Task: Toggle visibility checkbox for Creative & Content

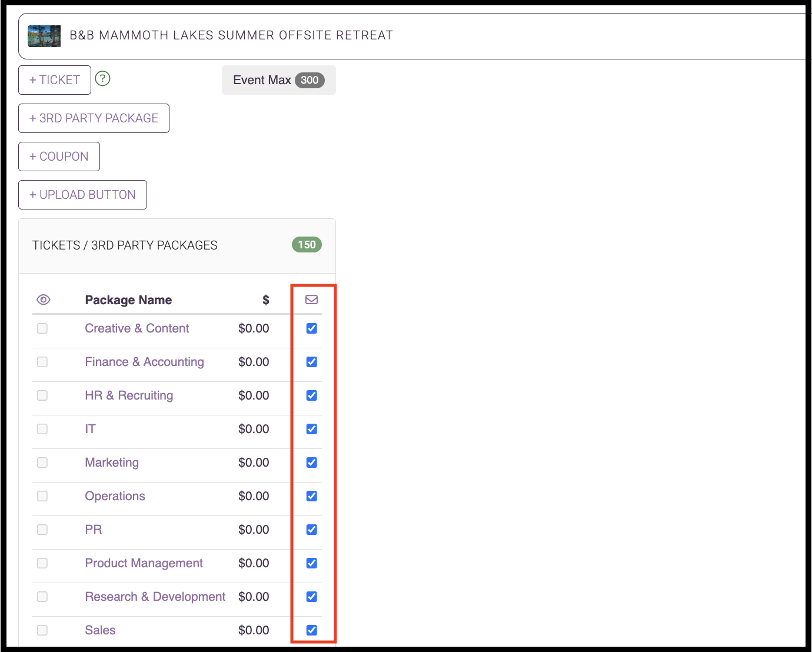Action: [42, 328]
